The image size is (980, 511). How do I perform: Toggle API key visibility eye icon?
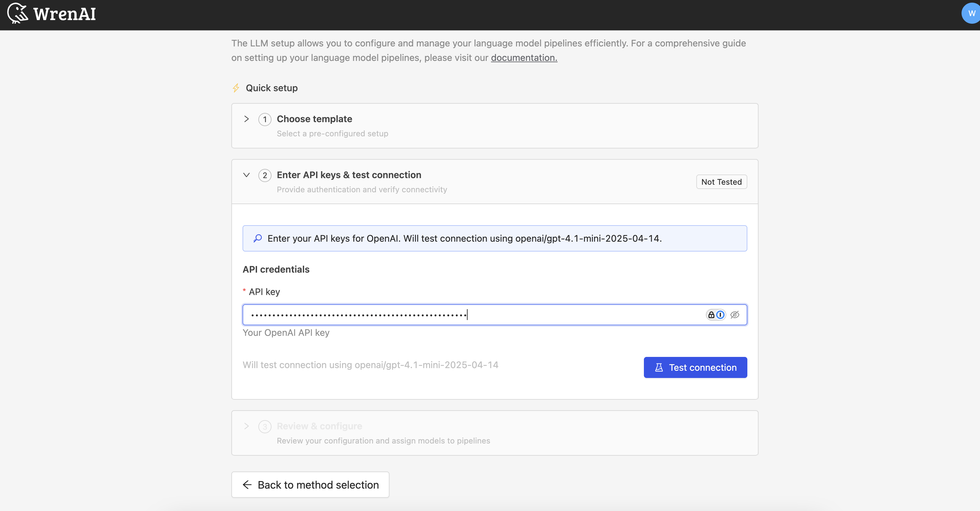coord(735,315)
